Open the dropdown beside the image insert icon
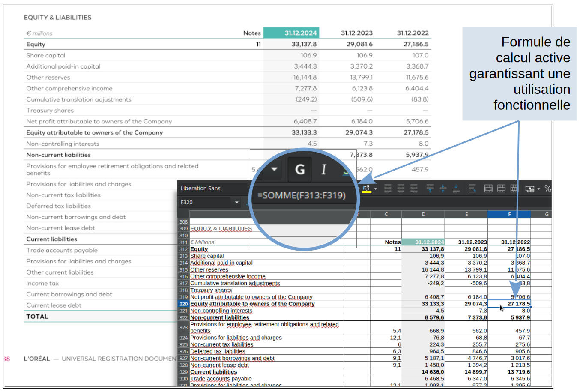 (538, 189)
